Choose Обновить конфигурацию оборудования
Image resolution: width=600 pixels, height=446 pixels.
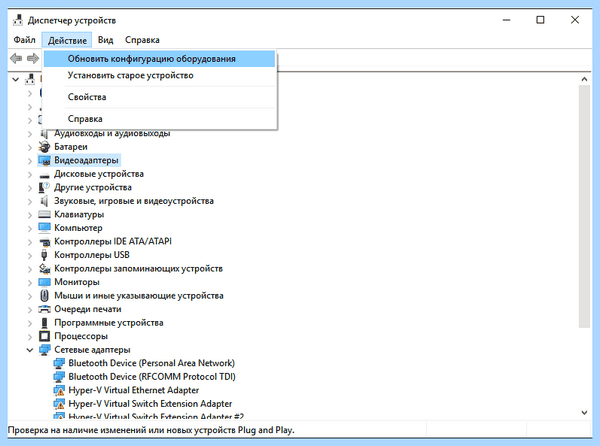click(x=159, y=59)
